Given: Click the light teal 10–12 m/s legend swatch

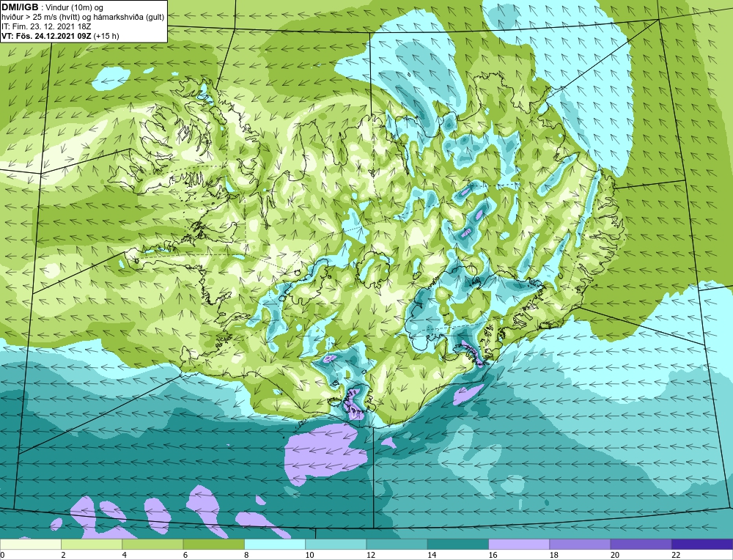Looking at the screenshot, I should pos(336,544).
